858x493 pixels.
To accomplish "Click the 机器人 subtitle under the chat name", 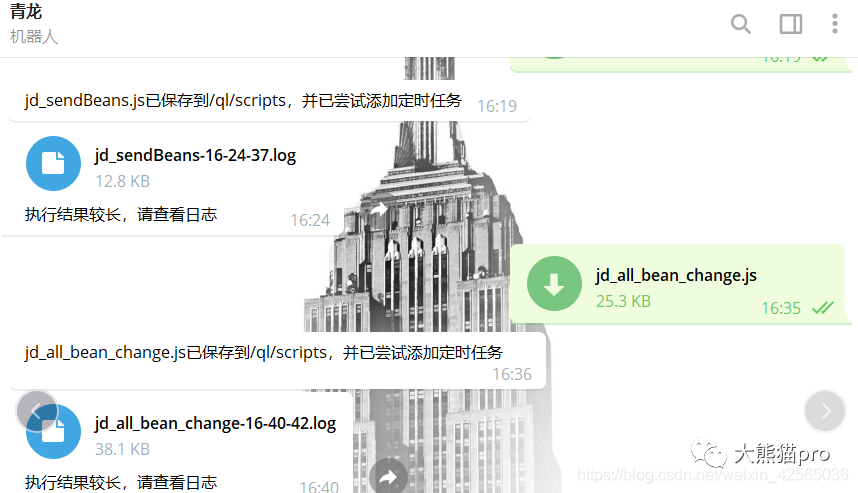I will point(33,37).
